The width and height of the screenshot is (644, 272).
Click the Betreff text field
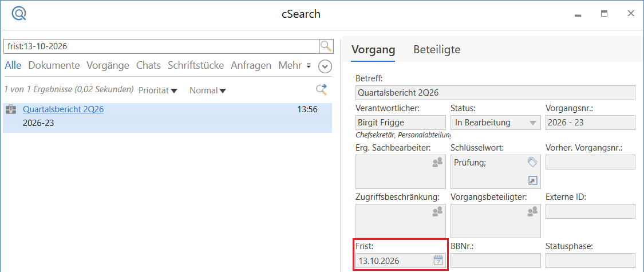click(495, 93)
